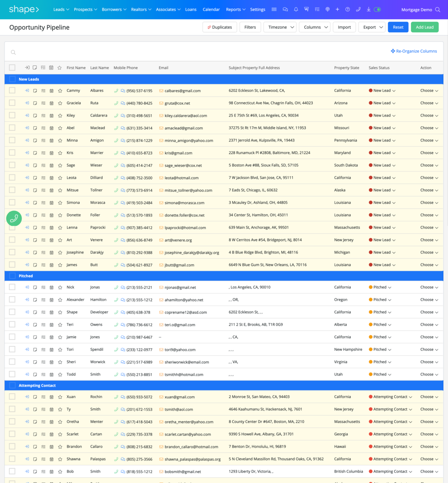Click the green Add Lead button
The image size is (448, 483).
click(x=425, y=27)
